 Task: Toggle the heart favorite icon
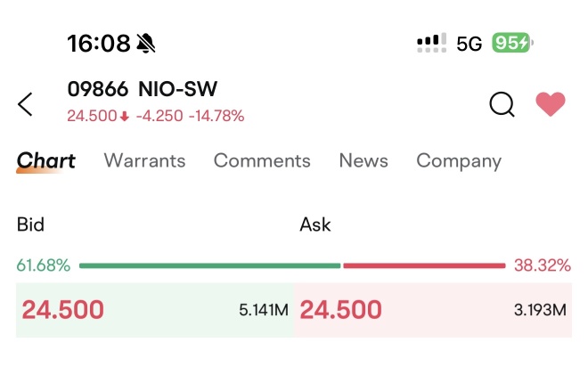click(551, 104)
